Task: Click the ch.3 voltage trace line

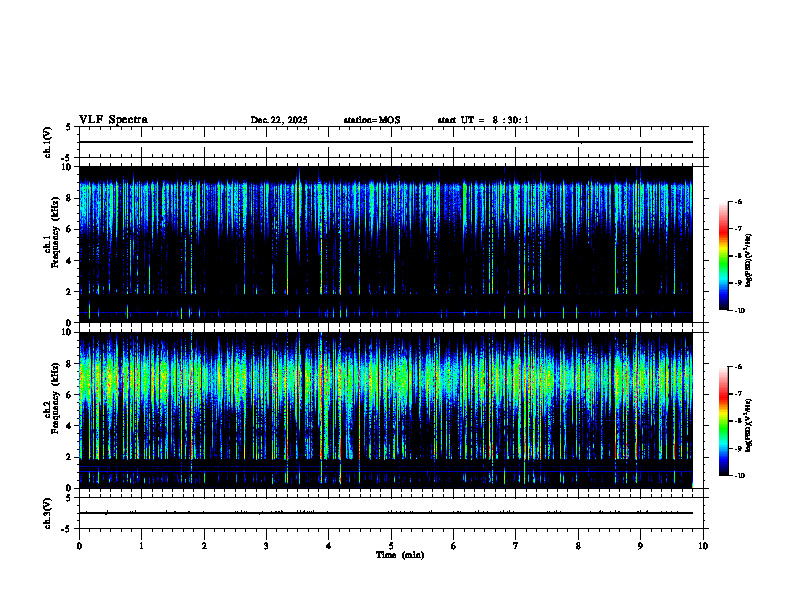Action: coord(386,513)
